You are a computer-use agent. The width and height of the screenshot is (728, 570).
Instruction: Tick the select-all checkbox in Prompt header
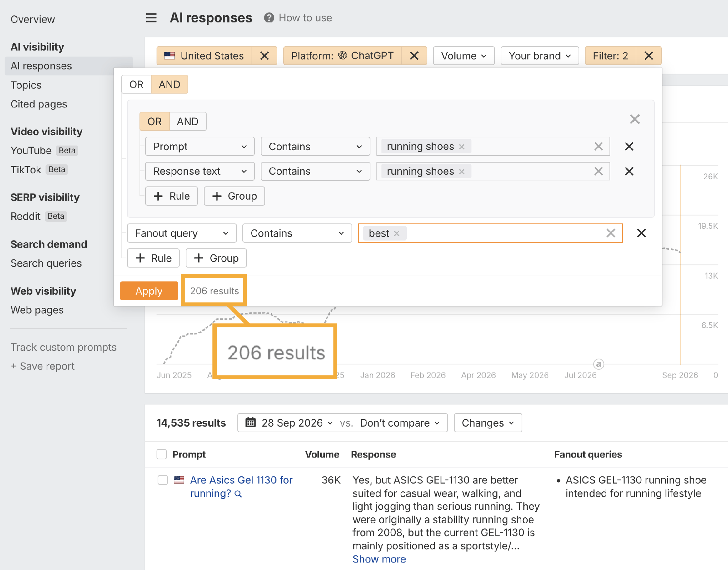(162, 454)
